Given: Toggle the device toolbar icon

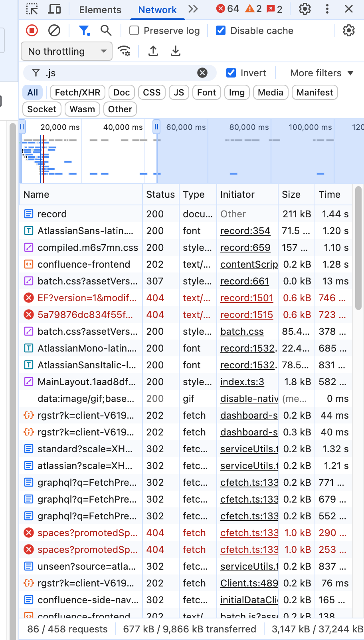Looking at the screenshot, I should 54,9.
